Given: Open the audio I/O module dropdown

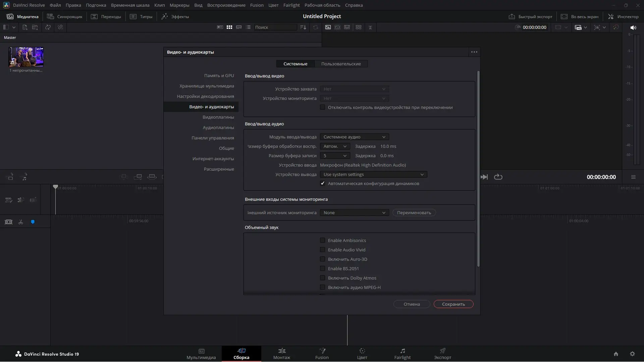Looking at the screenshot, I should point(354,137).
